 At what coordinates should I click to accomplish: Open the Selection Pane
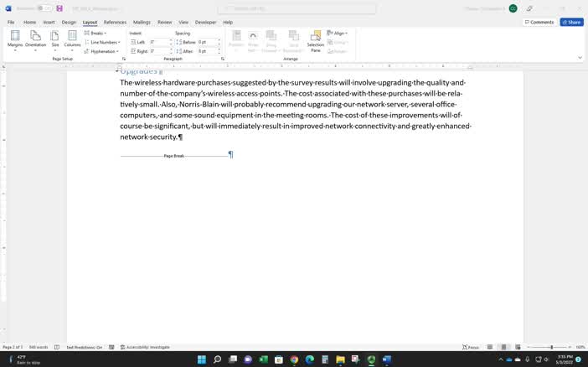[x=315, y=39]
